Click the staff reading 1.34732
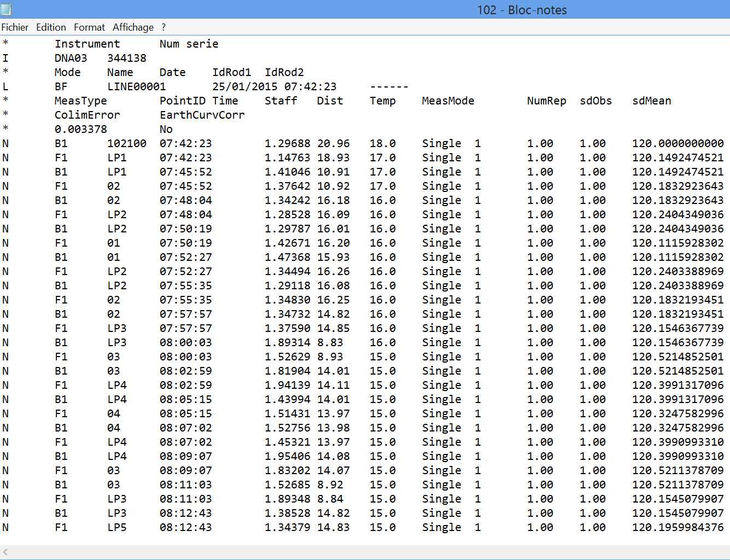 pos(288,314)
